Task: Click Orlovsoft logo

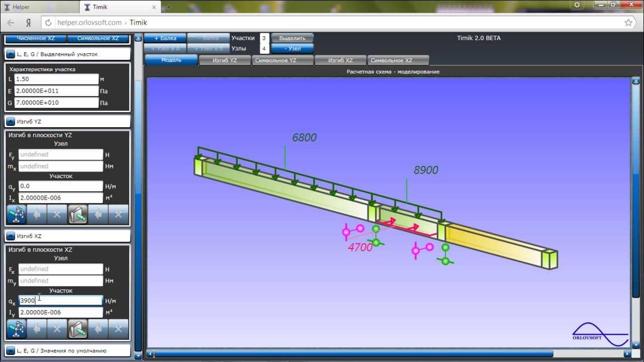Action: (x=600, y=334)
